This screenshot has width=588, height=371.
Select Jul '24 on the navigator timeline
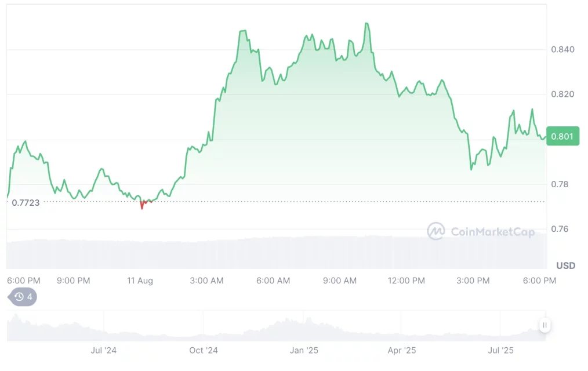(104, 351)
